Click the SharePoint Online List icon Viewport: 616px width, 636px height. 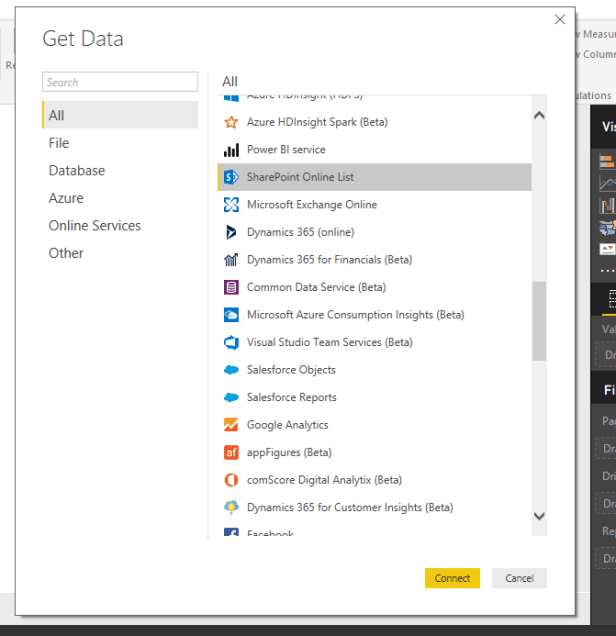[x=231, y=177]
